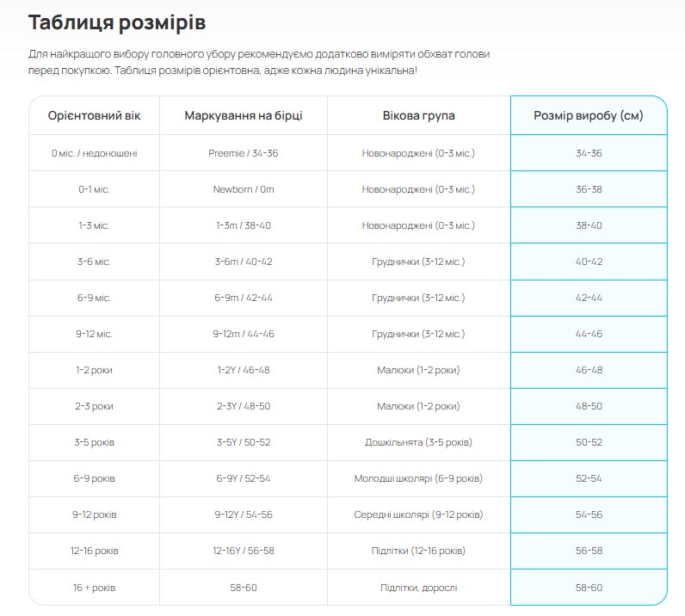Click 'Середні школярі (9-12 років)' cell

click(x=418, y=514)
